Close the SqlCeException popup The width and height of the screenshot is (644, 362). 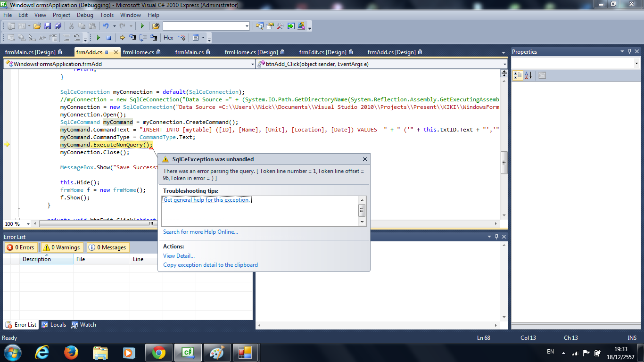(x=364, y=159)
